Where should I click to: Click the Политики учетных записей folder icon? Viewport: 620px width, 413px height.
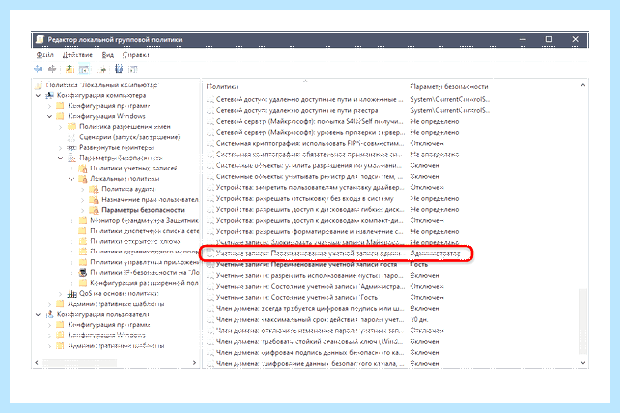(x=83, y=169)
